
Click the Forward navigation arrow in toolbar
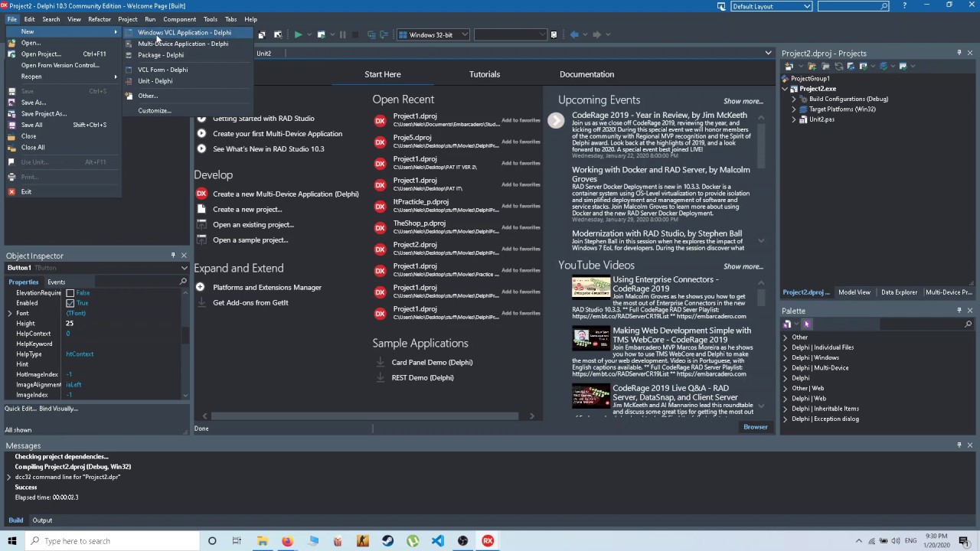597,34
